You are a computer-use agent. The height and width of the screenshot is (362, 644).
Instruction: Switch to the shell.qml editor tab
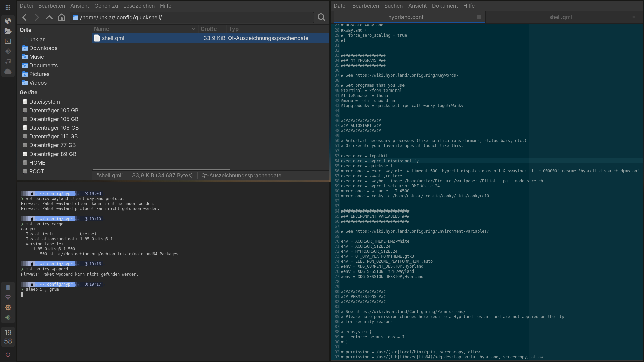coord(560,17)
